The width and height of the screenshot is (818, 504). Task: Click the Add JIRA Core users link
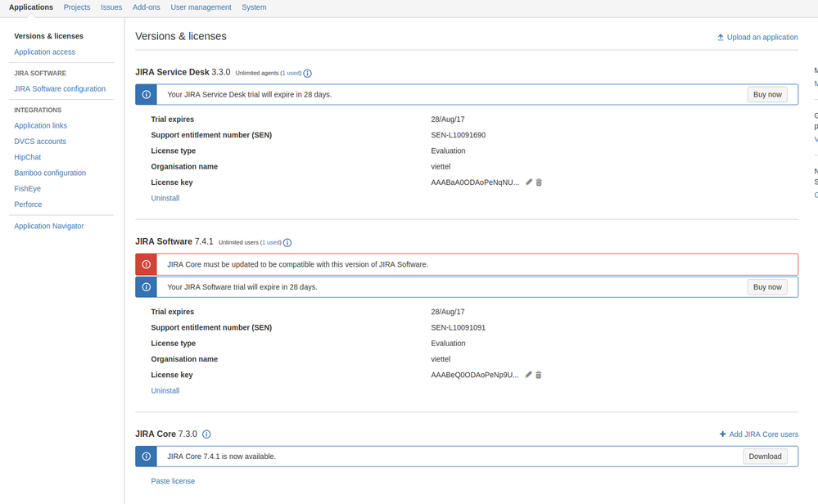click(763, 434)
